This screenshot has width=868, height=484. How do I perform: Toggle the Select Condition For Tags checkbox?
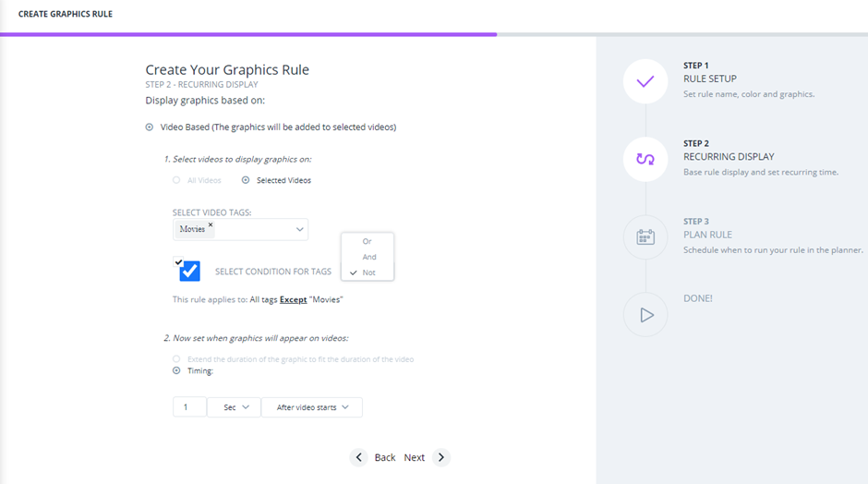point(189,271)
